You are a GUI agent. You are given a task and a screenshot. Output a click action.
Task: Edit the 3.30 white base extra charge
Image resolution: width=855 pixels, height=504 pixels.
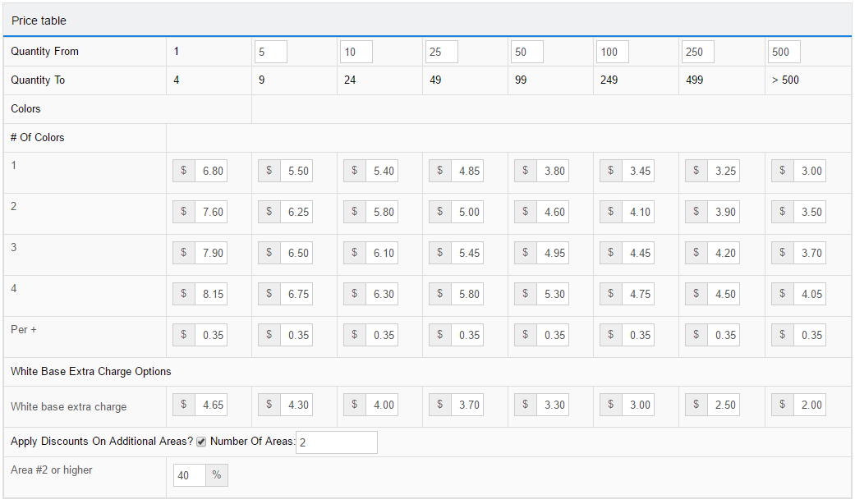[x=553, y=405]
